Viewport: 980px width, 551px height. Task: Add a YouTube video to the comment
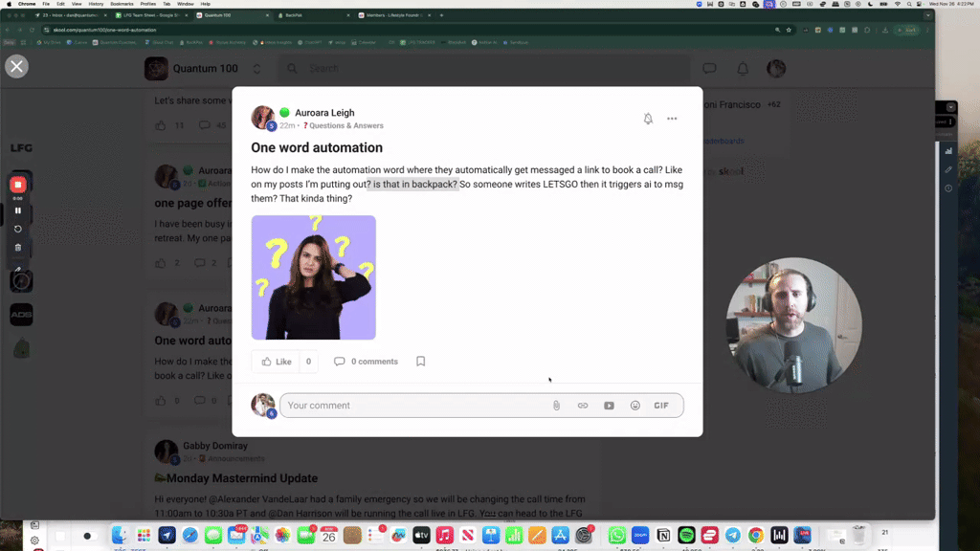[610, 405]
